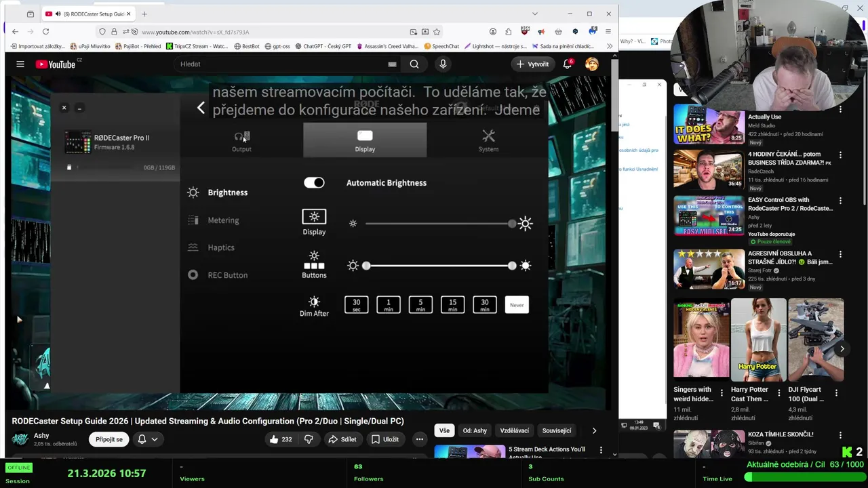
Task: Open the subscription notification bell dropdown
Action: 148,439
